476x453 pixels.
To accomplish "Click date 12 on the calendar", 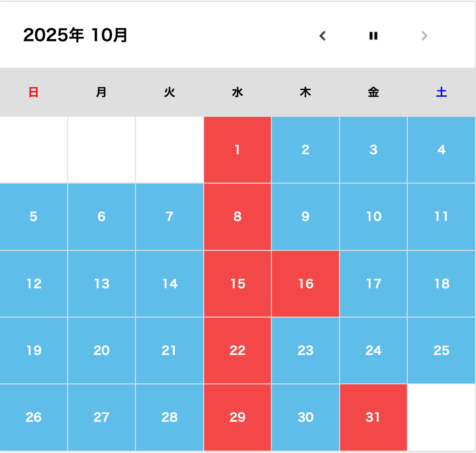I will (x=34, y=284).
